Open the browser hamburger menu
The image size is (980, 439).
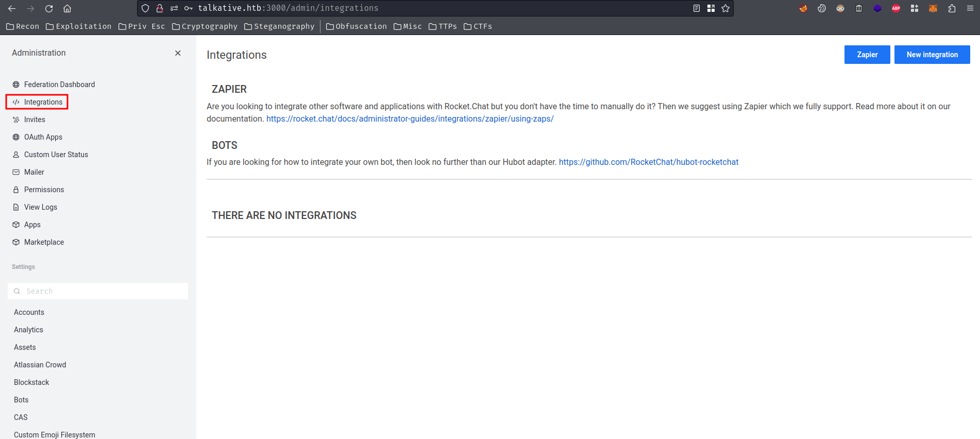(970, 8)
